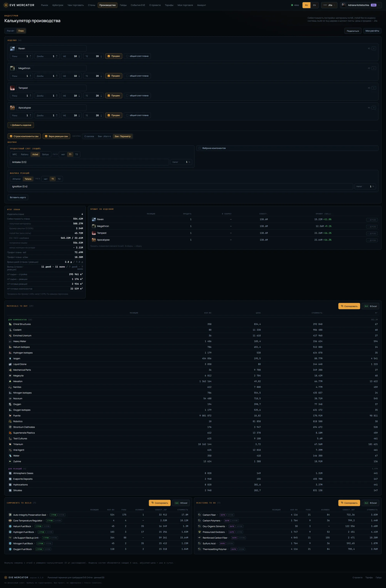Expand the Дерево tree for Tempest

(x=372, y=233)
